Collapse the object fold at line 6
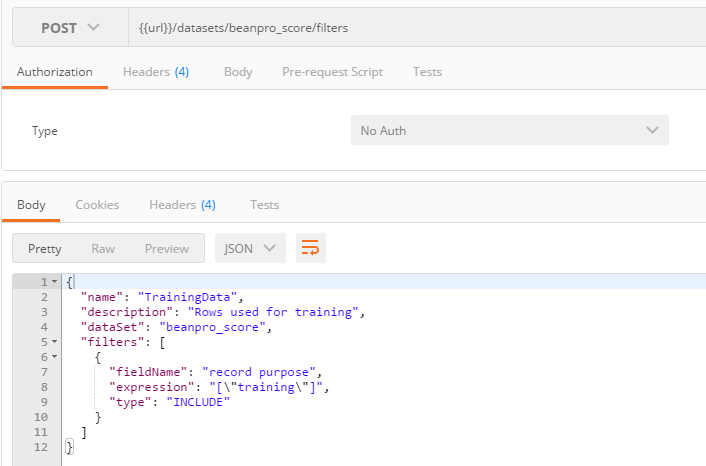Screen dimensions: 706x466 tap(54, 357)
